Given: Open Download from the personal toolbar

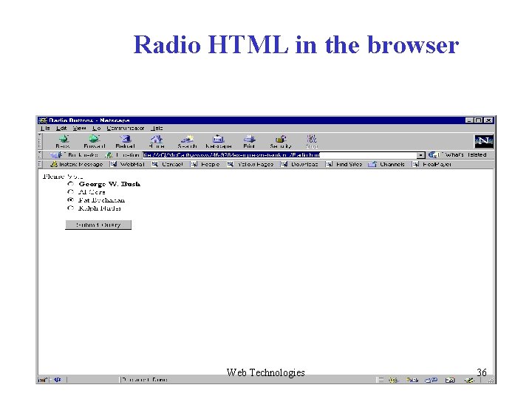Looking at the screenshot, I should (x=299, y=164).
